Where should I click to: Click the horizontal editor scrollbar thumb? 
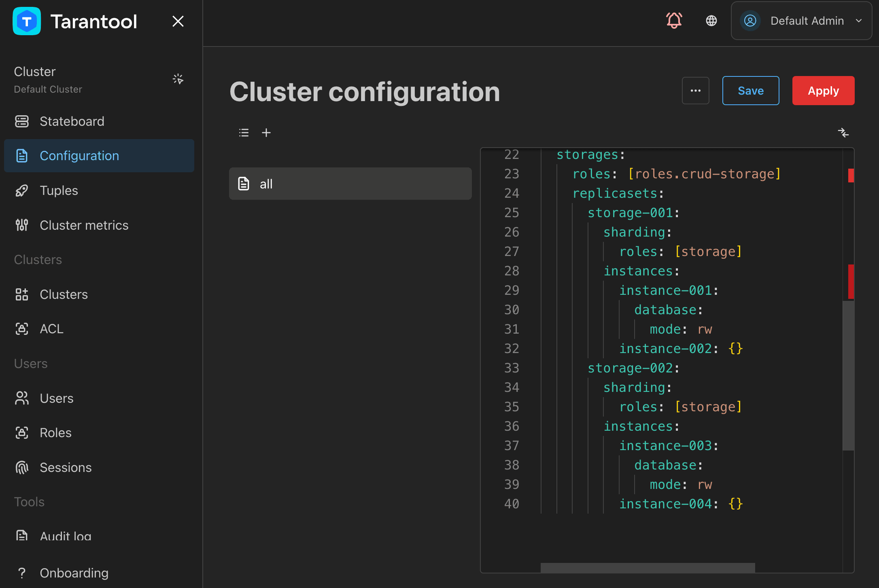point(648,568)
